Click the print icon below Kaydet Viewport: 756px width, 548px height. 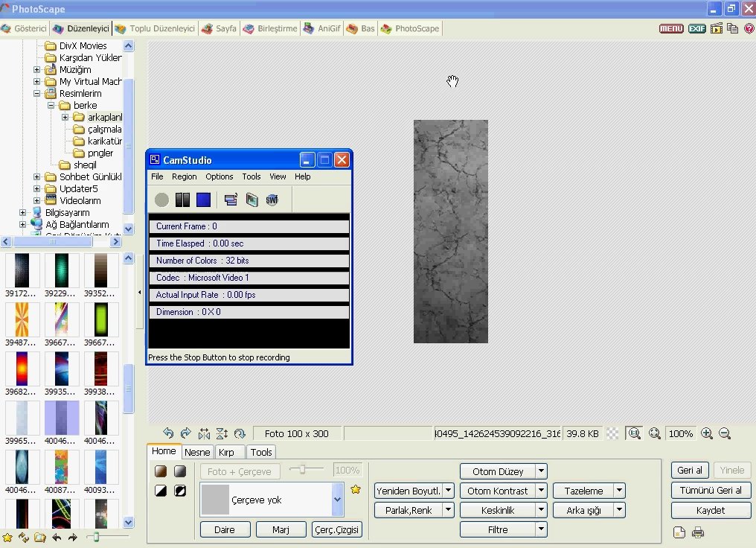pyautogui.click(x=698, y=532)
